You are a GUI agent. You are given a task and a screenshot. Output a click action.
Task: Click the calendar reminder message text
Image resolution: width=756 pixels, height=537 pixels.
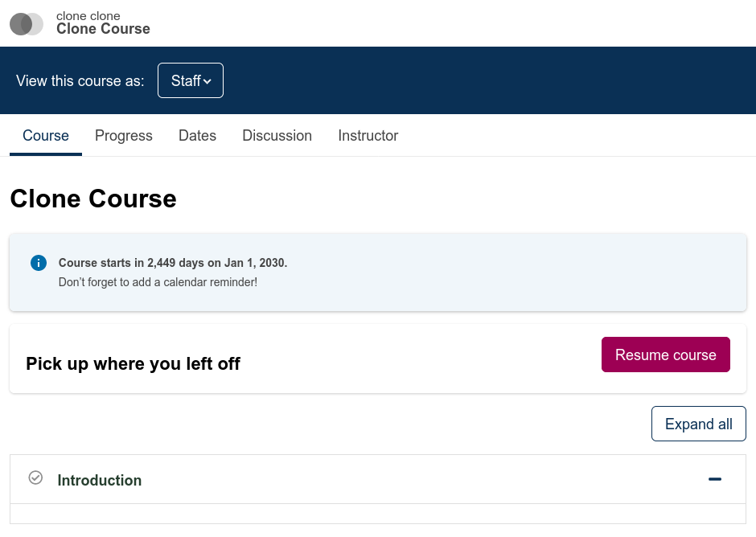pyautogui.click(x=158, y=282)
